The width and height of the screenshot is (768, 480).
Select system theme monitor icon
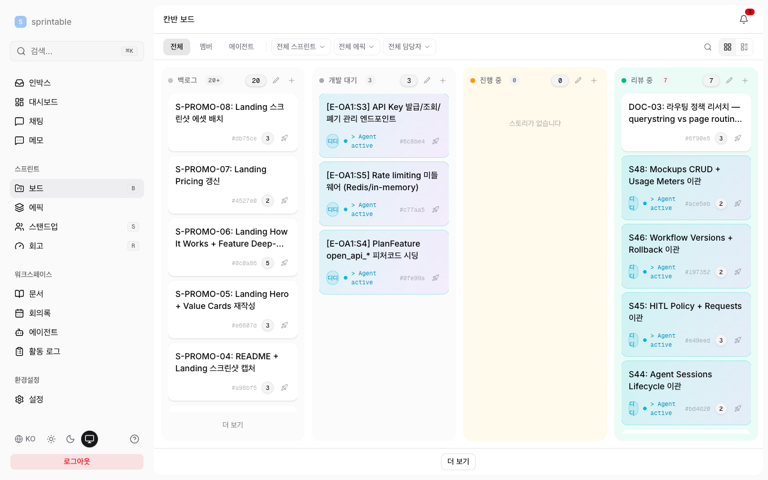tap(90, 439)
